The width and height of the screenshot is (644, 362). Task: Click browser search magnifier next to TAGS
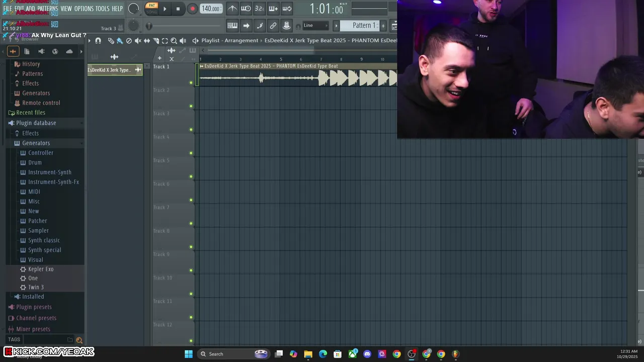click(79, 340)
